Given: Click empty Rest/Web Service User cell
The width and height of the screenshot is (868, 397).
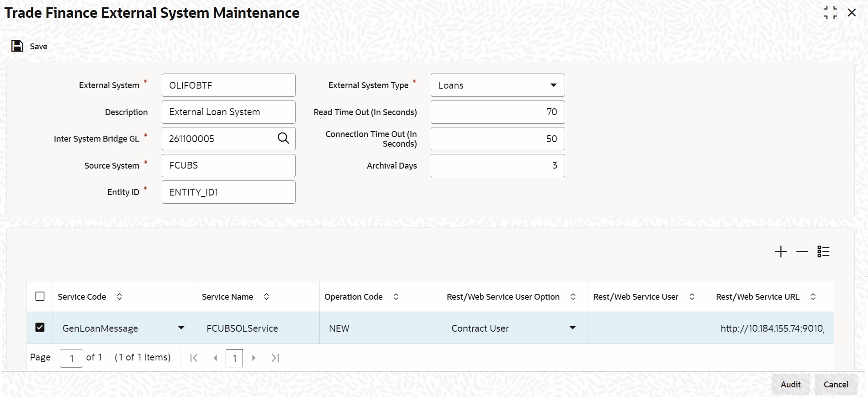Looking at the screenshot, I should click(650, 328).
